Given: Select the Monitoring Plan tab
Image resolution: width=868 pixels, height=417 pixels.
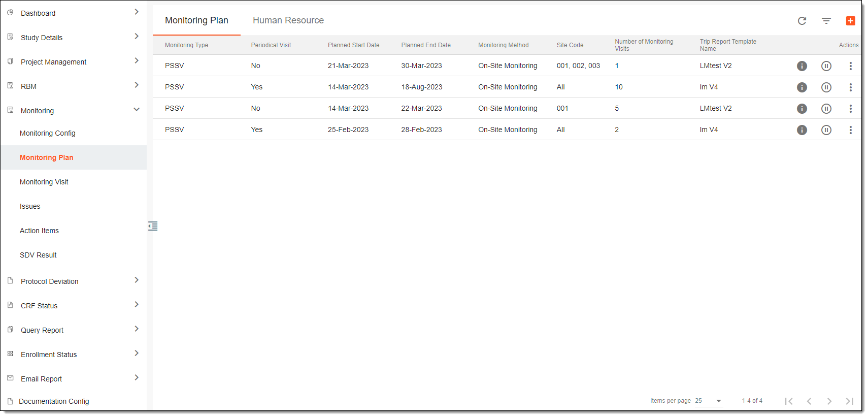Looking at the screenshot, I should pyautogui.click(x=196, y=20).
